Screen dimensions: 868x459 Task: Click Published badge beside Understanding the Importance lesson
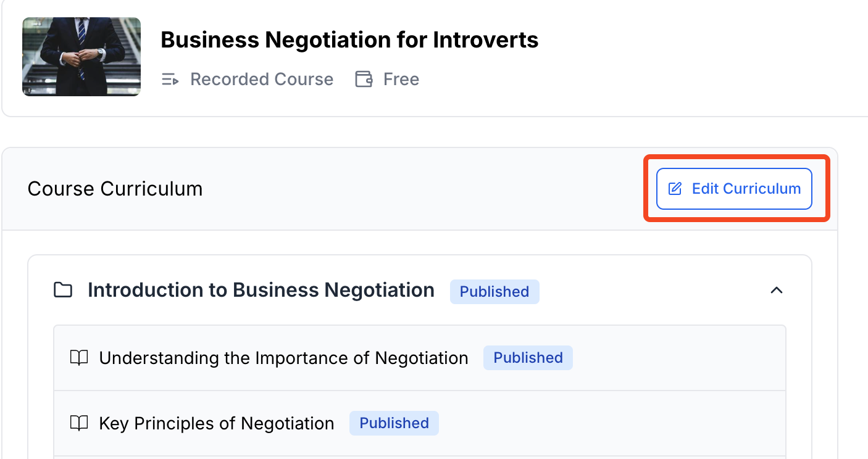pos(528,358)
